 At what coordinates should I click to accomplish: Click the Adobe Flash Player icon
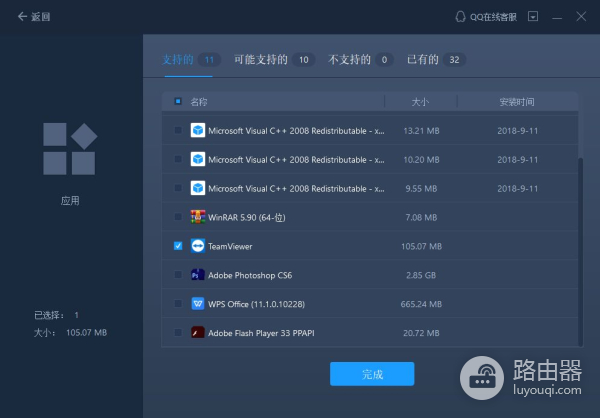point(198,332)
